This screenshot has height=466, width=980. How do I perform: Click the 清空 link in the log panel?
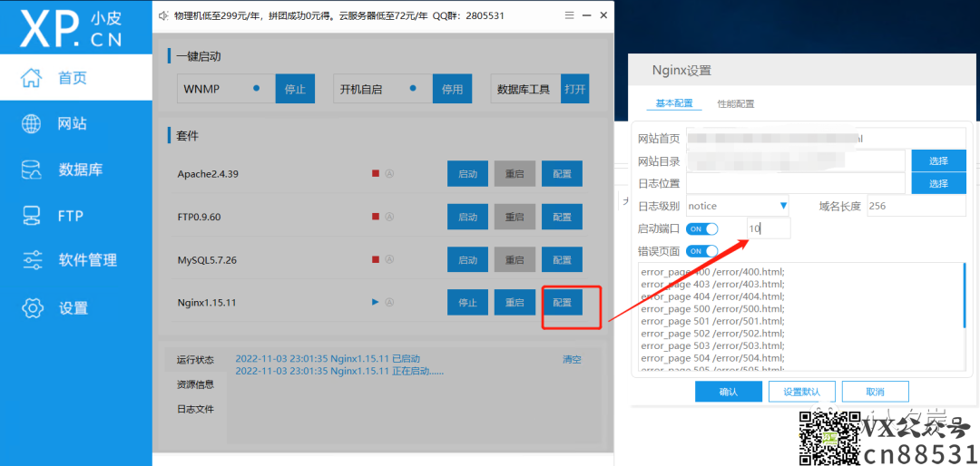click(572, 359)
